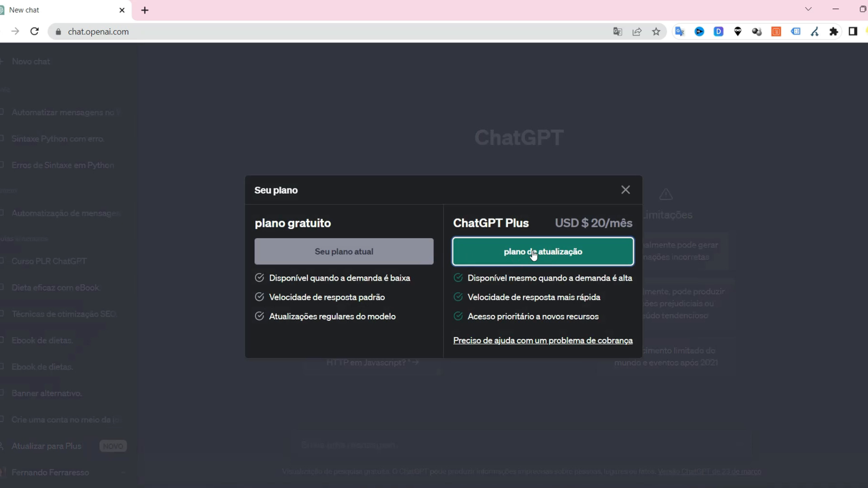
Task: Open the black shield extension icon
Action: pyautogui.click(x=738, y=31)
